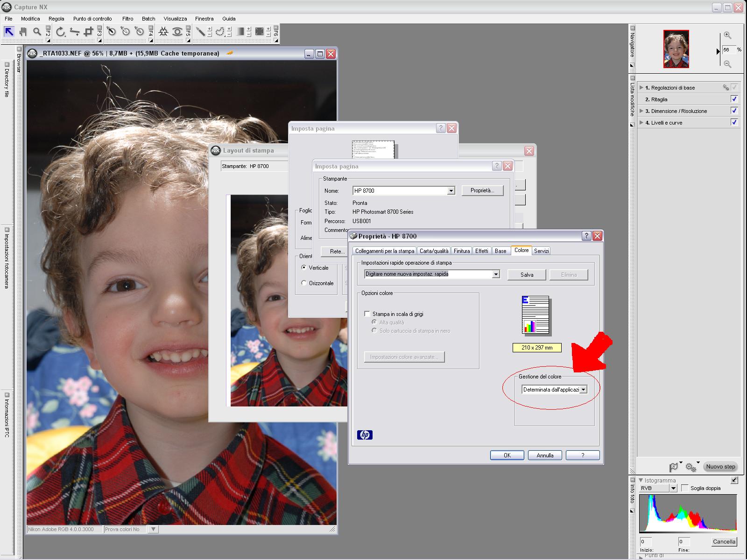This screenshot has height=560, width=747.
Task: Click the Nuovo step button
Action: pyautogui.click(x=720, y=467)
